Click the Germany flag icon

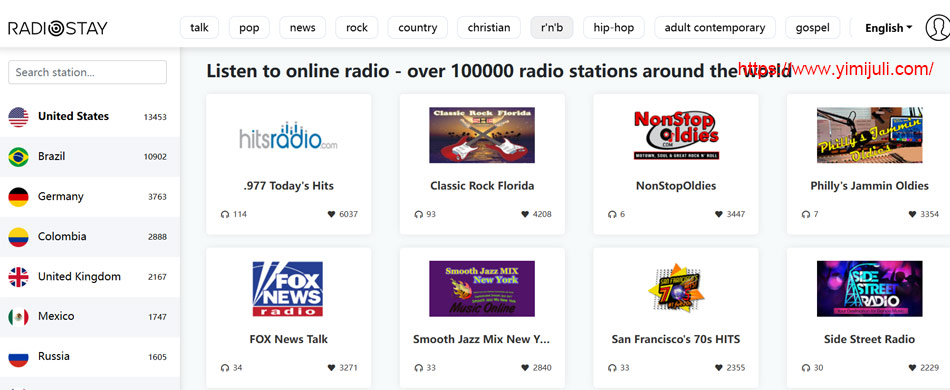point(18,197)
